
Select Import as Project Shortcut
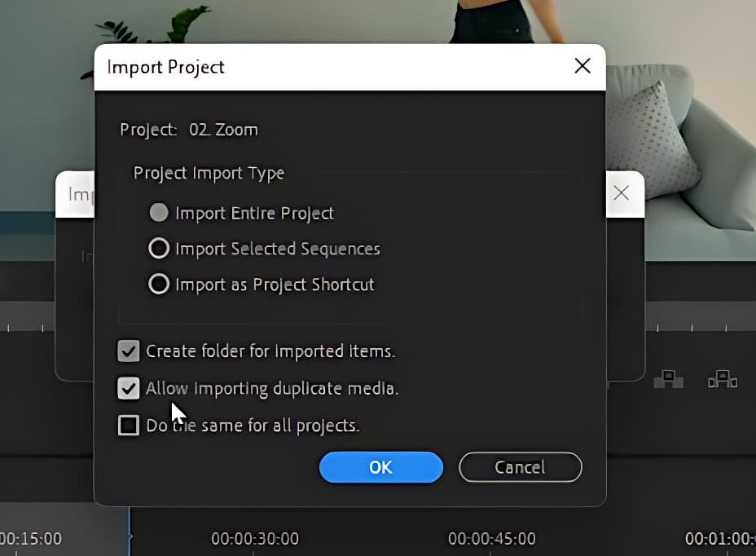click(160, 284)
